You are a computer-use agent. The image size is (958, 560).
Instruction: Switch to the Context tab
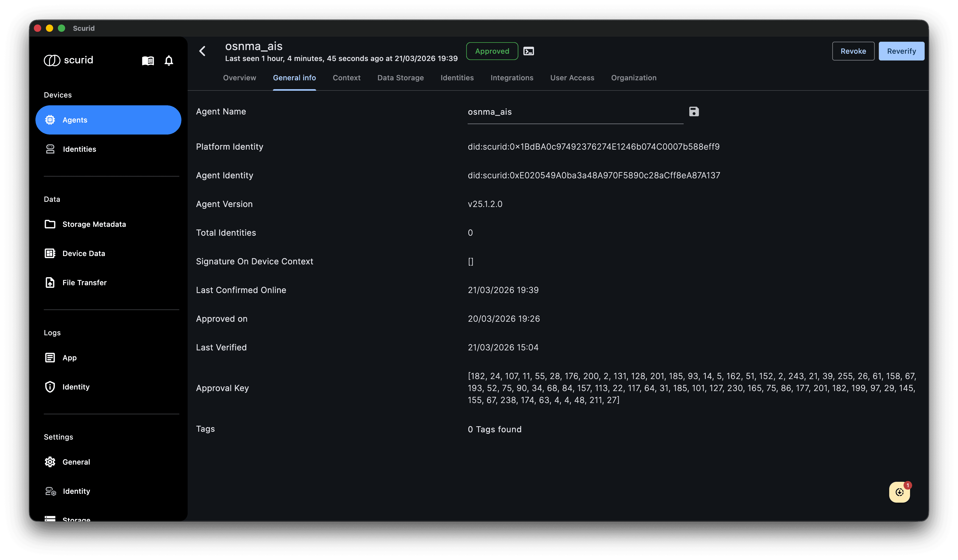pos(346,77)
